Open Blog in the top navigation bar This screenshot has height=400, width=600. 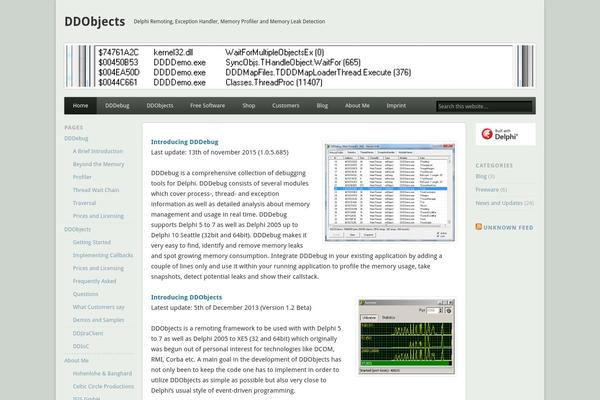[x=322, y=106]
